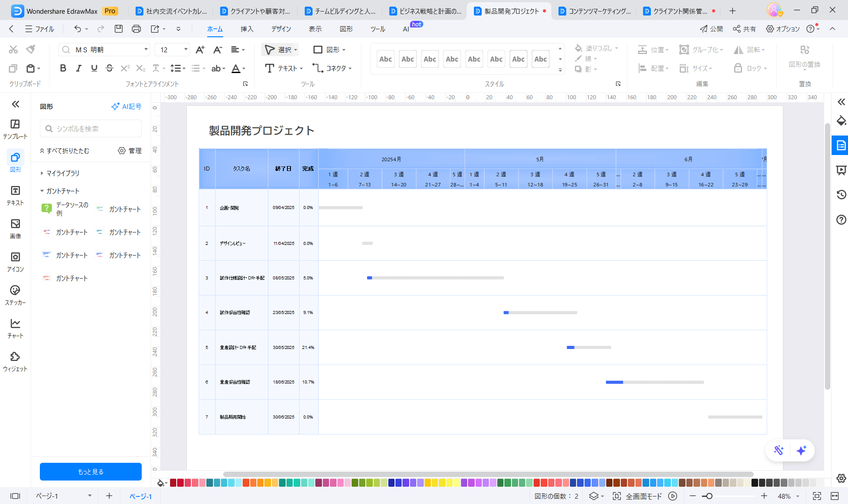This screenshot has width=848, height=504.
Task: Open the ファイル menu
Action: click(39, 29)
